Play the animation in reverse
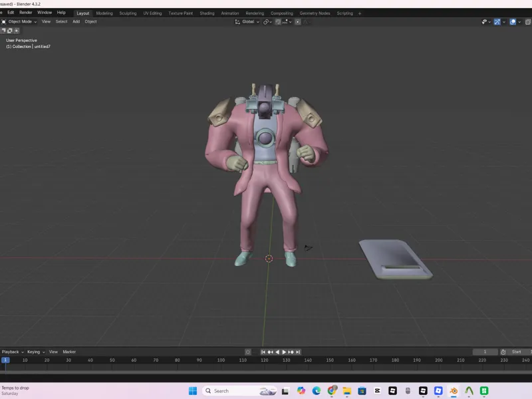Screen dimensions: 532x399 (x=277, y=352)
